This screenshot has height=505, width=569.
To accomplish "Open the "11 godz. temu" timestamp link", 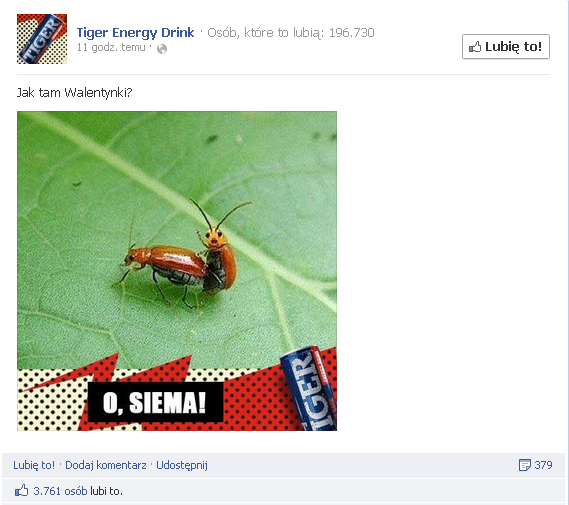I will pos(111,48).
